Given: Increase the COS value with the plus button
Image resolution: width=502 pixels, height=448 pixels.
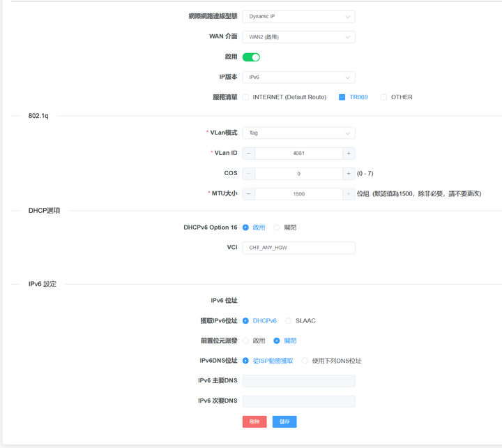Looking at the screenshot, I should pyautogui.click(x=349, y=174).
